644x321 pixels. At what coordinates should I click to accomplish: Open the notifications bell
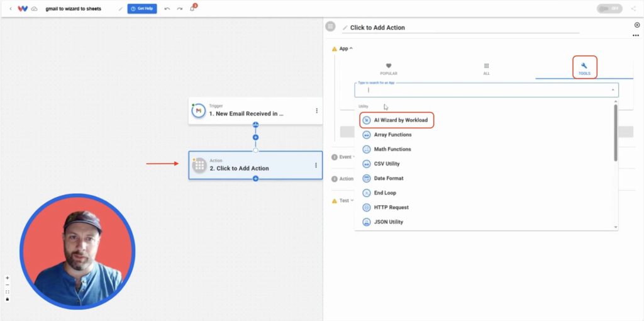192,9
